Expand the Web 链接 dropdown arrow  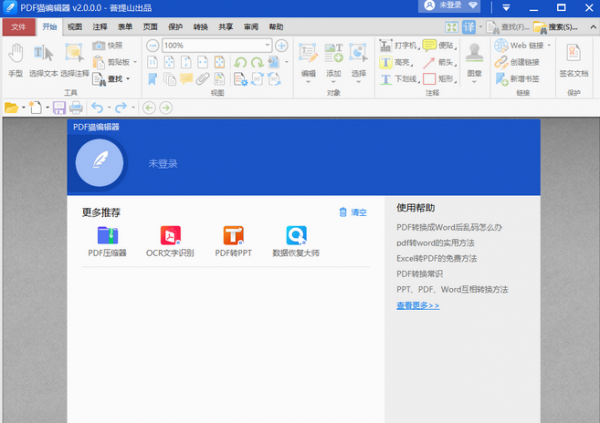pos(549,46)
